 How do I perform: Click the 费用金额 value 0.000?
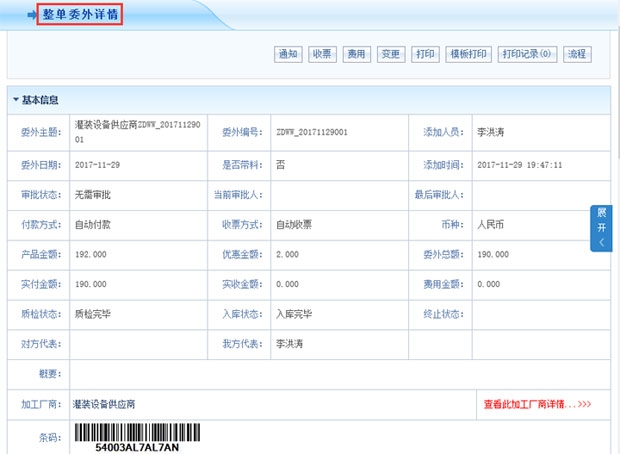point(488,284)
